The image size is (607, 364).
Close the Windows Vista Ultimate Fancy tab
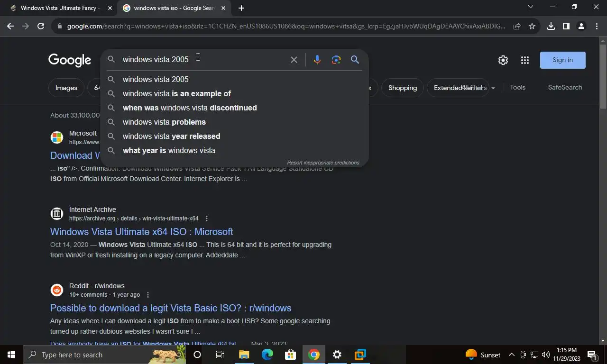[110, 8]
